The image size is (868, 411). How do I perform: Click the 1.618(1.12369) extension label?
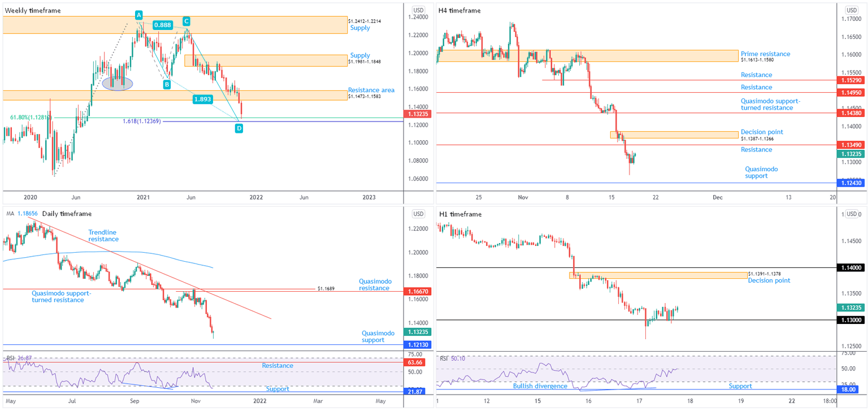(142, 121)
